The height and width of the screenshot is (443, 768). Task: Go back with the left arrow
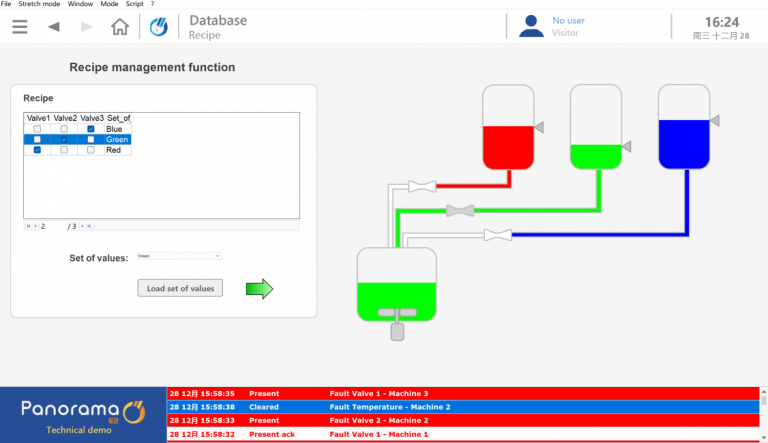[54, 27]
